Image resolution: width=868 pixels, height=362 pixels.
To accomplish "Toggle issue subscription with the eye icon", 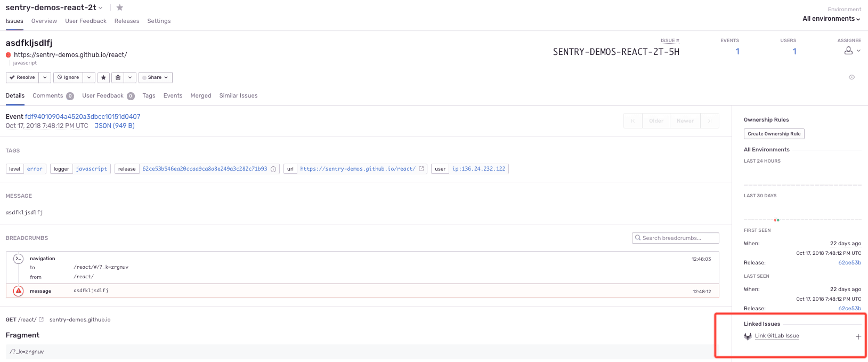I will point(851,77).
